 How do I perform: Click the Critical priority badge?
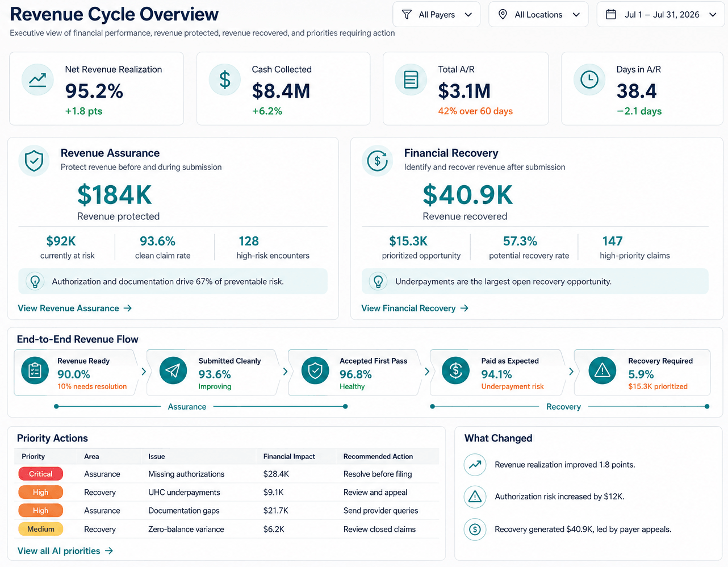coord(41,474)
